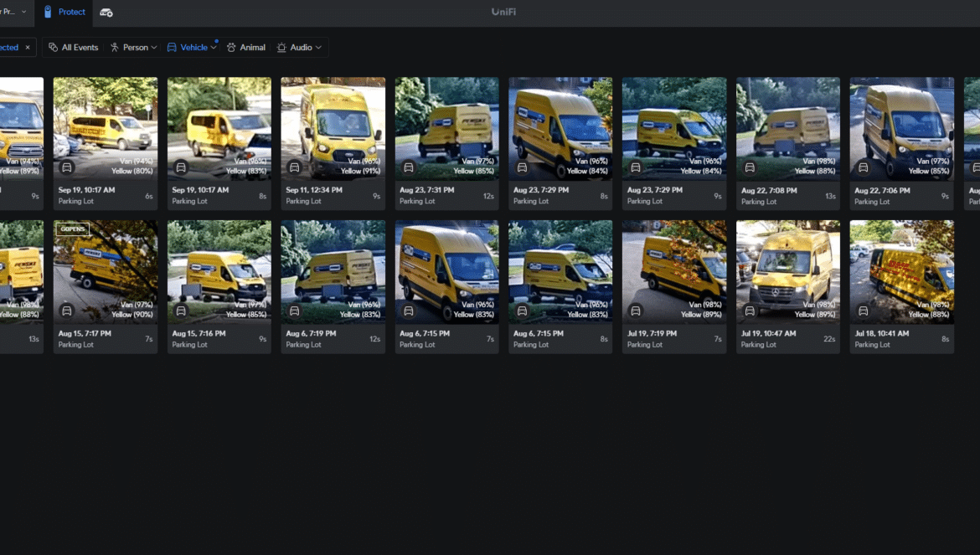Click vehicle icon on Aug 23, 7:29 PM 9s event

click(636, 167)
